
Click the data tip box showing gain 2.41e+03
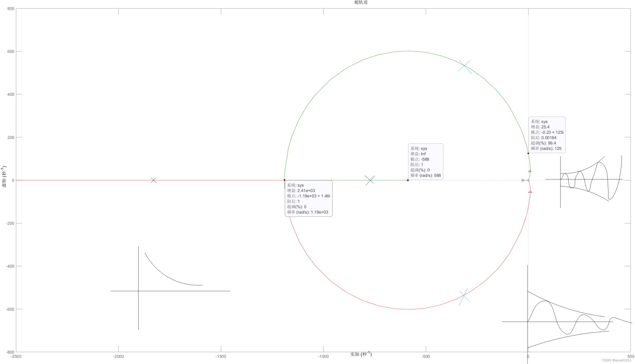tap(308, 198)
